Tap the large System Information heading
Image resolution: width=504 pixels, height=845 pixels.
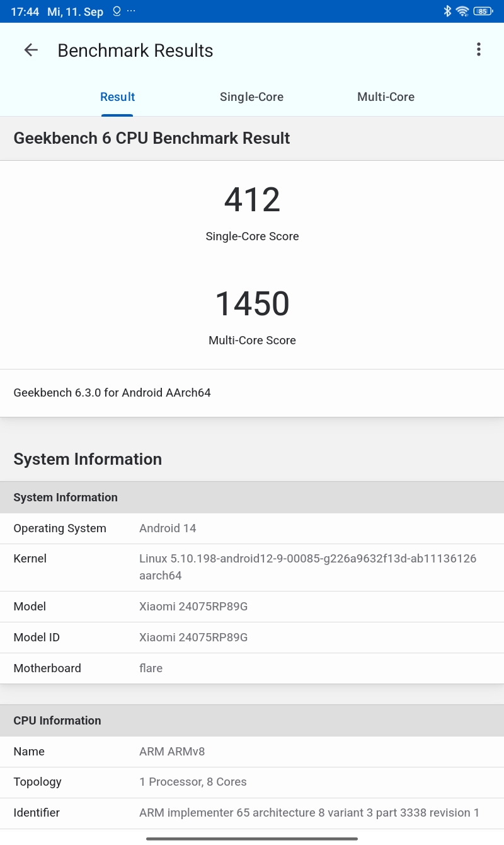[x=88, y=459]
